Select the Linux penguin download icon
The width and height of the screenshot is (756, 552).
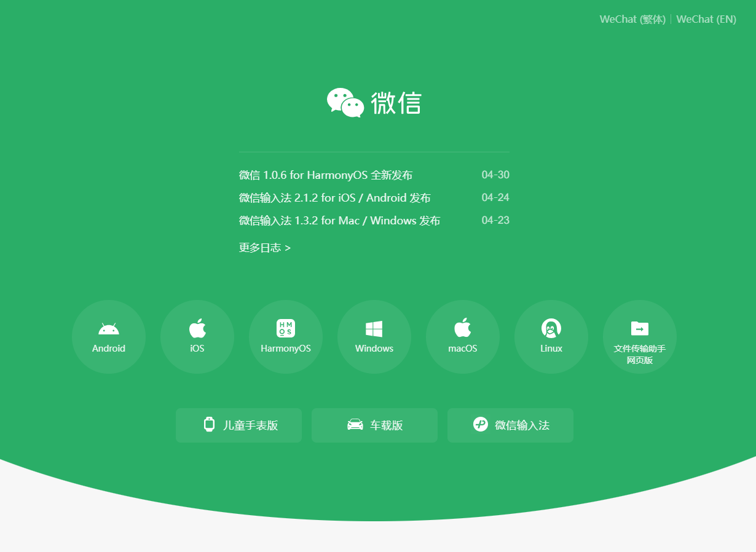pos(551,337)
